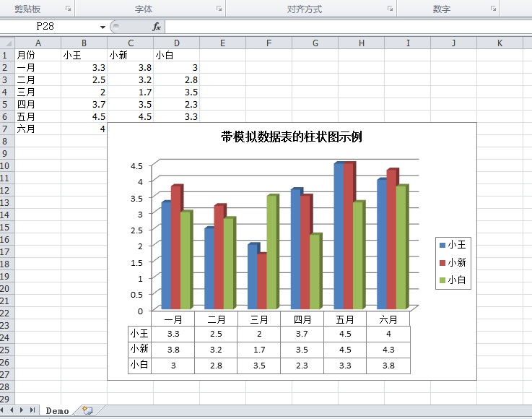Click the blue 小王 legend swatch

[x=442, y=245]
